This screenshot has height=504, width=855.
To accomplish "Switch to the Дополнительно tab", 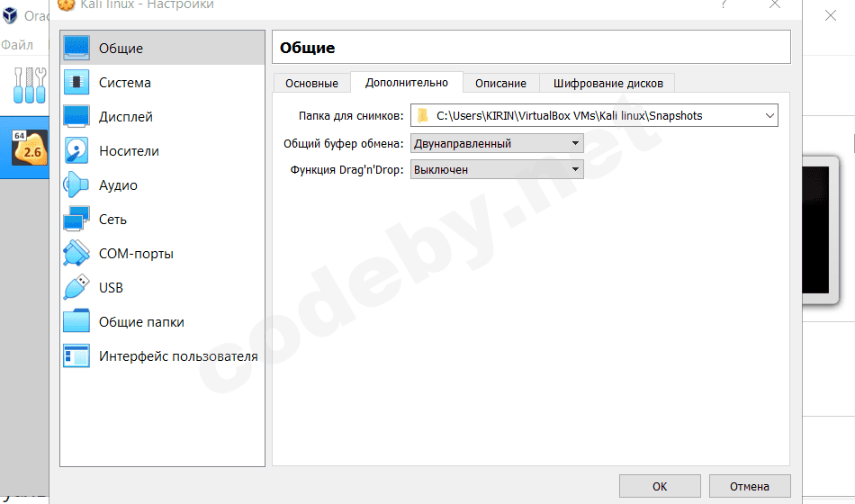I will 407,83.
